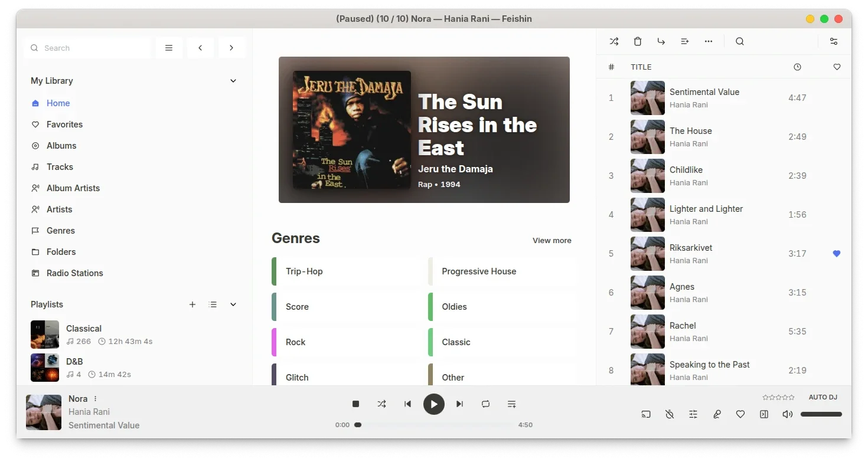Clear the queue with the trash icon

638,41
